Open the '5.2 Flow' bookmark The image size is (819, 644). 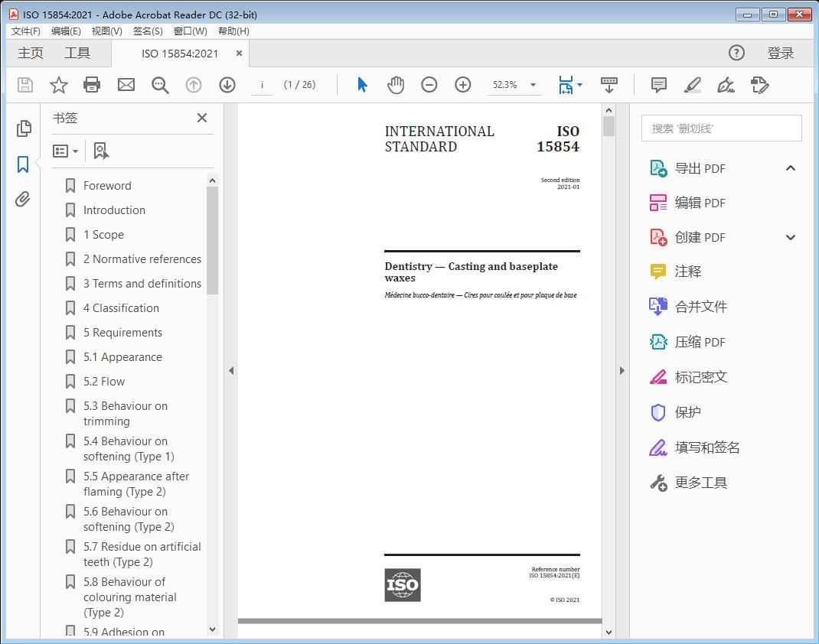(104, 382)
